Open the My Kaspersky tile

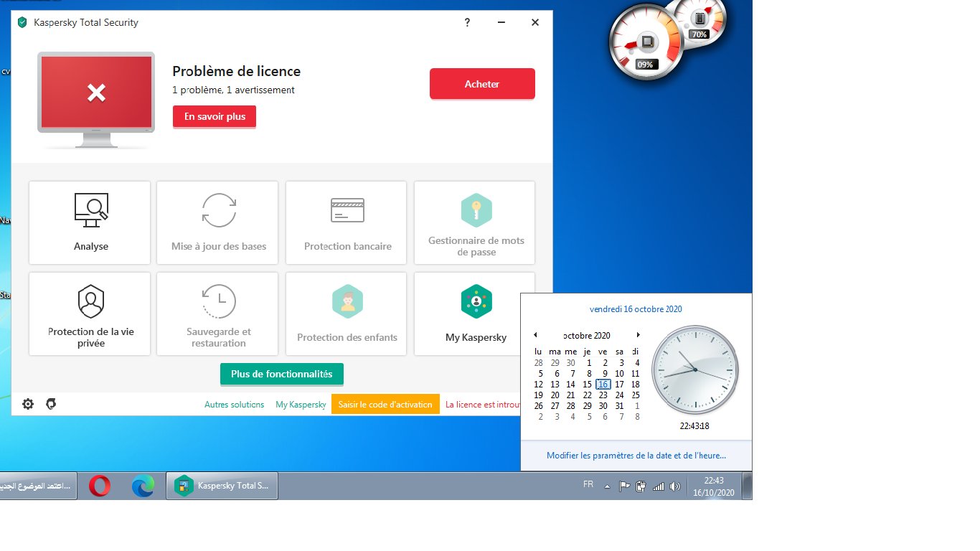pos(475,314)
